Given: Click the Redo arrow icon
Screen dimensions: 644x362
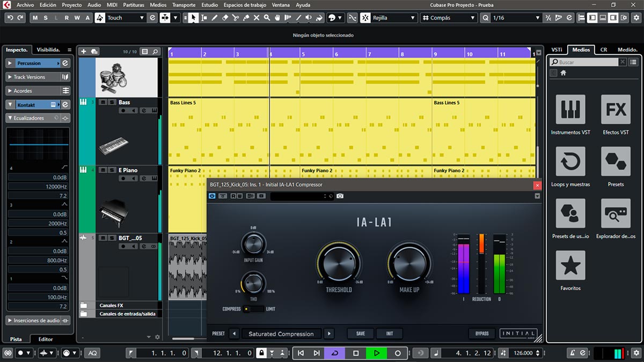Looking at the screenshot, I should (x=20, y=18).
